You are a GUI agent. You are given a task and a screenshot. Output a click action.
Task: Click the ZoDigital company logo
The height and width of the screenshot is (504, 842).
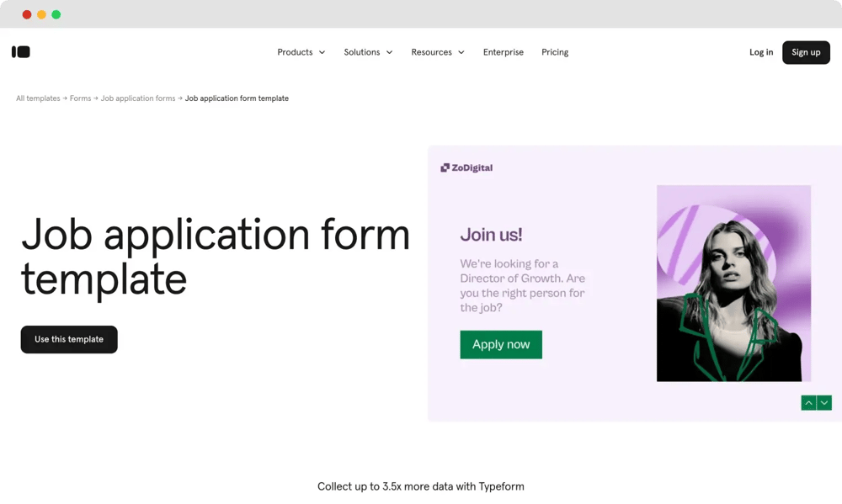pos(466,167)
